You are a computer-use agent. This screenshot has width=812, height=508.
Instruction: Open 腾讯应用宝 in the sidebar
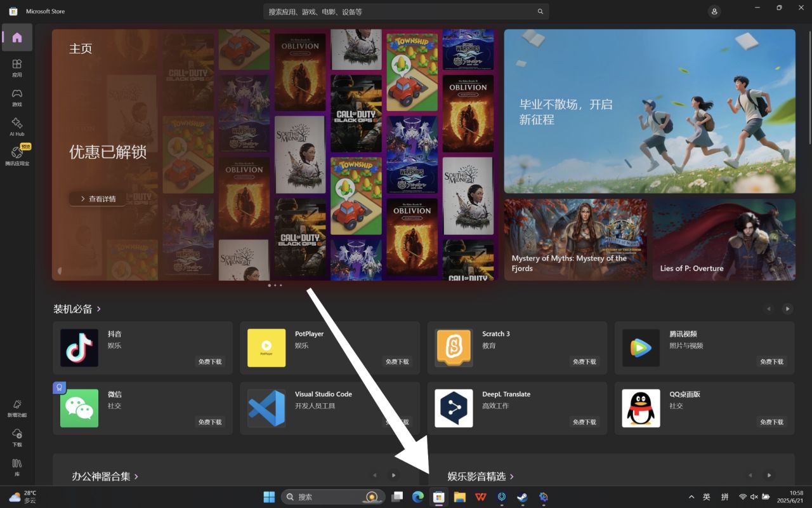[17, 156]
